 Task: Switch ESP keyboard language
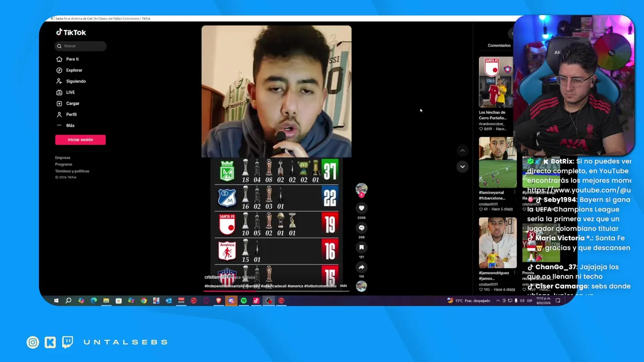click(x=530, y=301)
